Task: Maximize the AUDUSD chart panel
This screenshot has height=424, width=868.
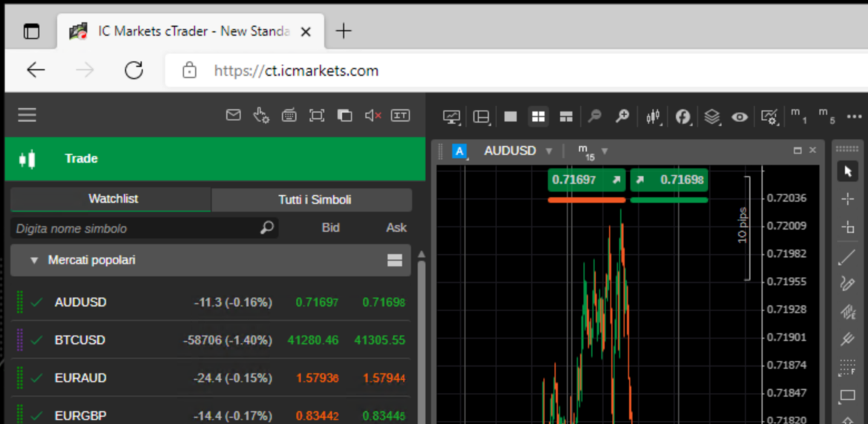Action: [x=798, y=150]
